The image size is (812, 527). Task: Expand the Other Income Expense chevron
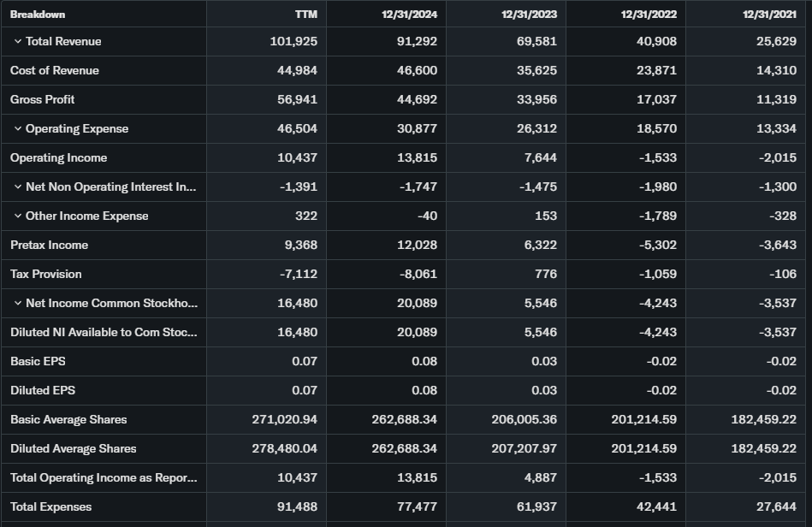pyautogui.click(x=18, y=216)
